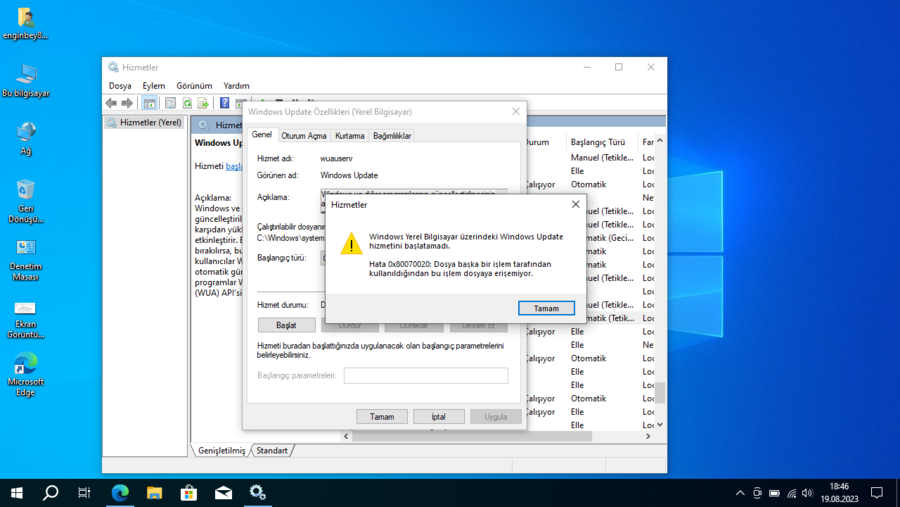Open the Windows Start menu

[x=17, y=493]
